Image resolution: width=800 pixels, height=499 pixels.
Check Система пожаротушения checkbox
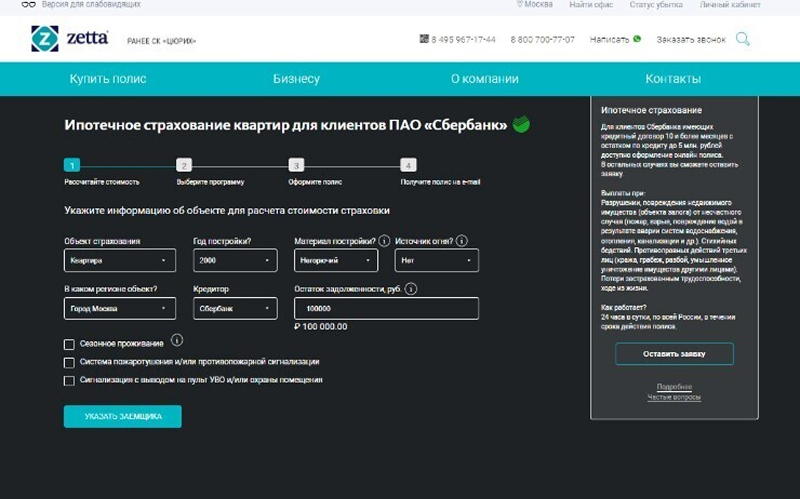click(69, 363)
